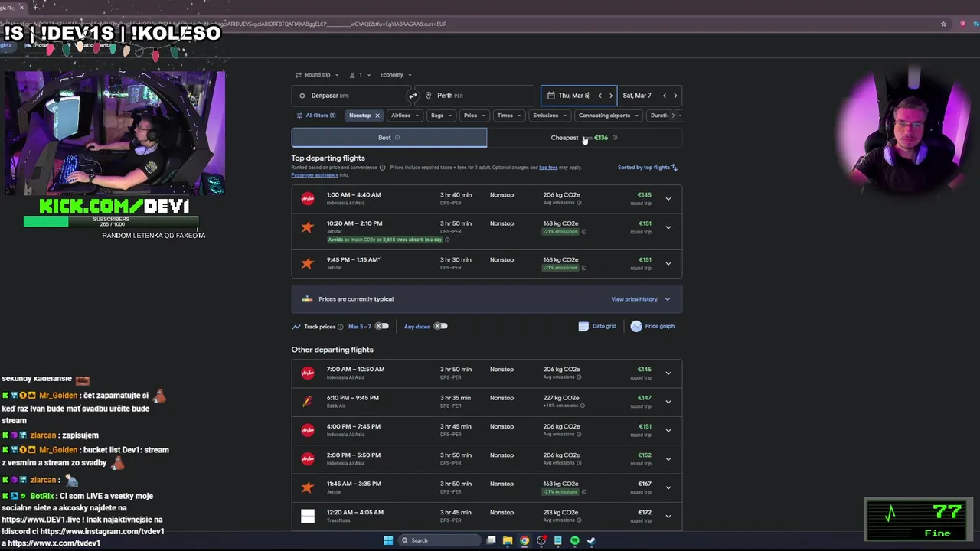
Task: Switch to the Cheapest tab
Action: pyautogui.click(x=584, y=138)
